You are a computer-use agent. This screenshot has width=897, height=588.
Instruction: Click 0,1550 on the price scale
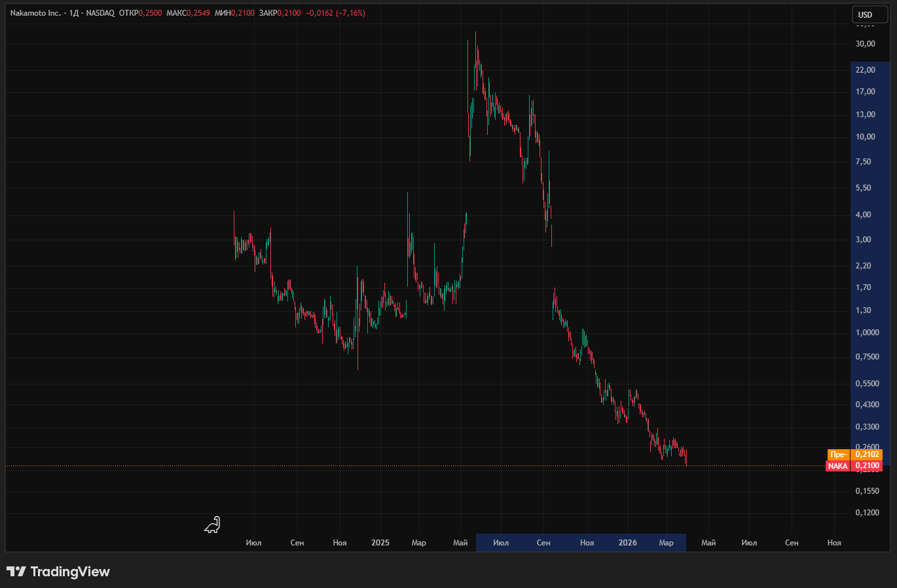[x=867, y=491]
